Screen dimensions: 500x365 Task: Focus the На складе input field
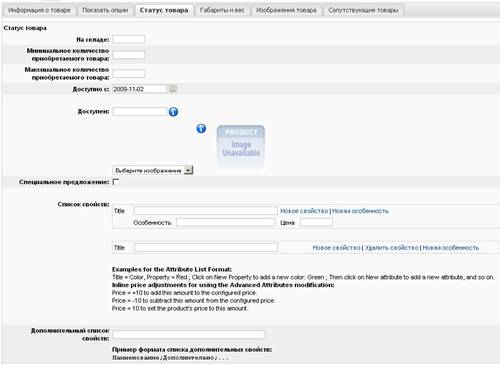click(129, 39)
